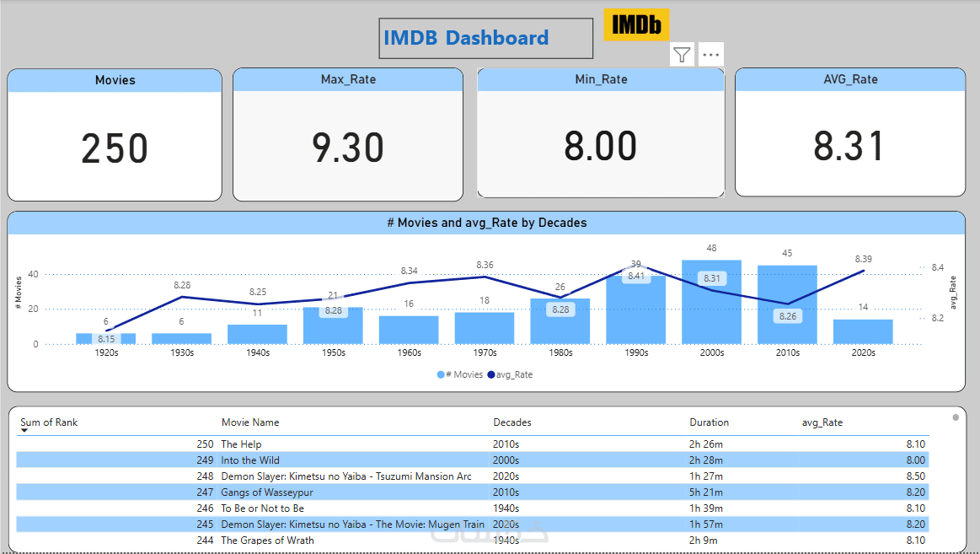The width and height of the screenshot is (980, 554).
Task: Click the 1960s bar in chart
Action: point(409,330)
